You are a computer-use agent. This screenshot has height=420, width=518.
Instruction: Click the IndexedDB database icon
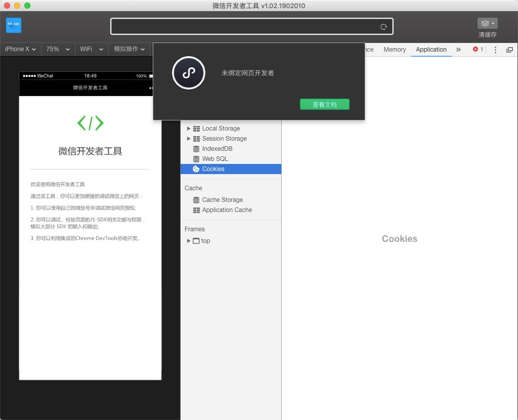[196, 149]
